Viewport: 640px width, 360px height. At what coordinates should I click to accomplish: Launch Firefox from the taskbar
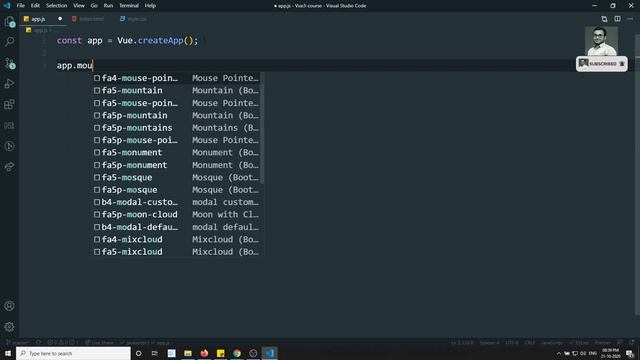pos(204,353)
